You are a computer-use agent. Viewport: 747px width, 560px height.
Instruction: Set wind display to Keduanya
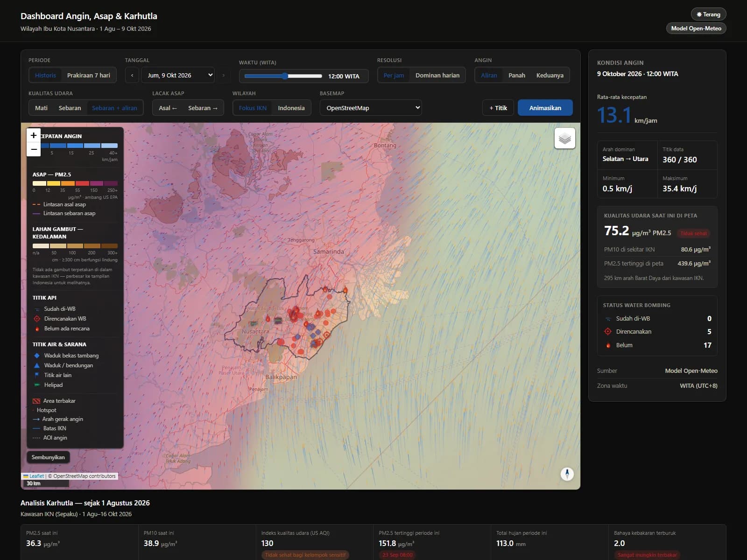[x=550, y=75]
